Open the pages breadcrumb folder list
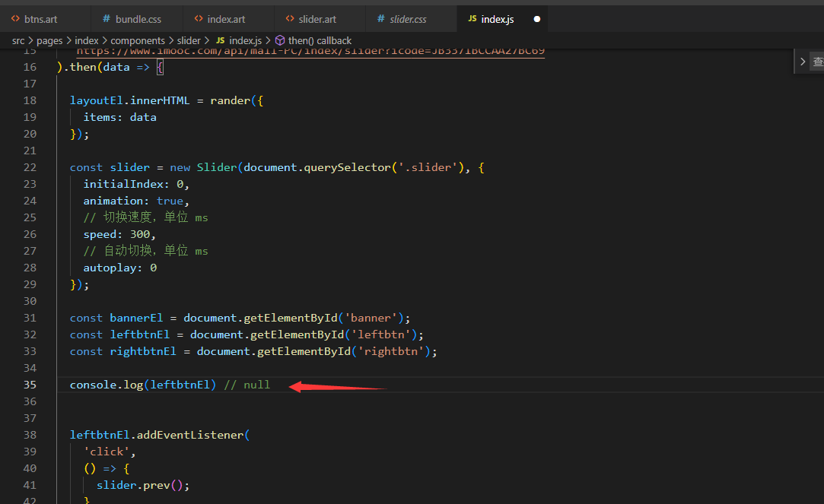Image resolution: width=824 pixels, height=504 pixels. coord(49,40)
